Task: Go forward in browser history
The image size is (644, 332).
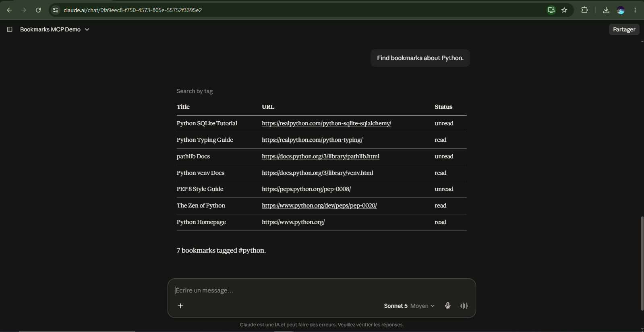Action: coord(24,10)
